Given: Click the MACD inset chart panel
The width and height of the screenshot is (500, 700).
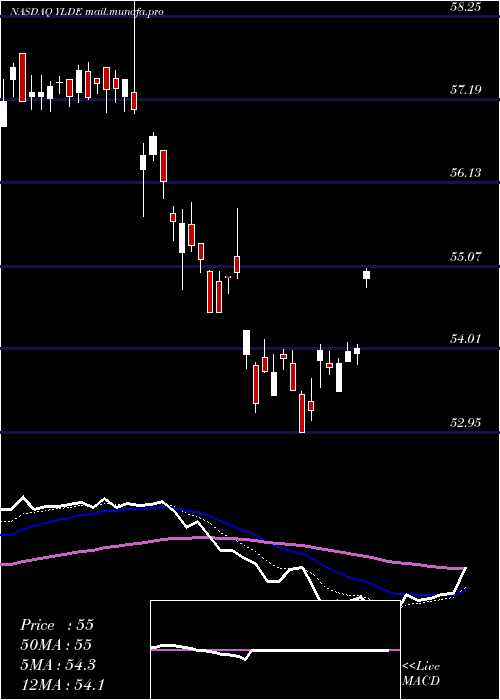Looking at the screenshot, I should click(x=275, y=650).
